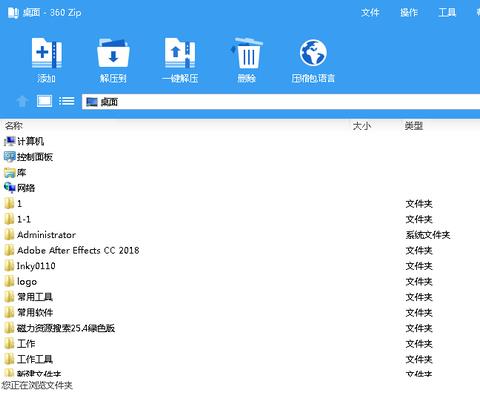Select the 控制面板 entry name
The height and width of the screenshot is (396, 480).
click(x=35, y=157)
